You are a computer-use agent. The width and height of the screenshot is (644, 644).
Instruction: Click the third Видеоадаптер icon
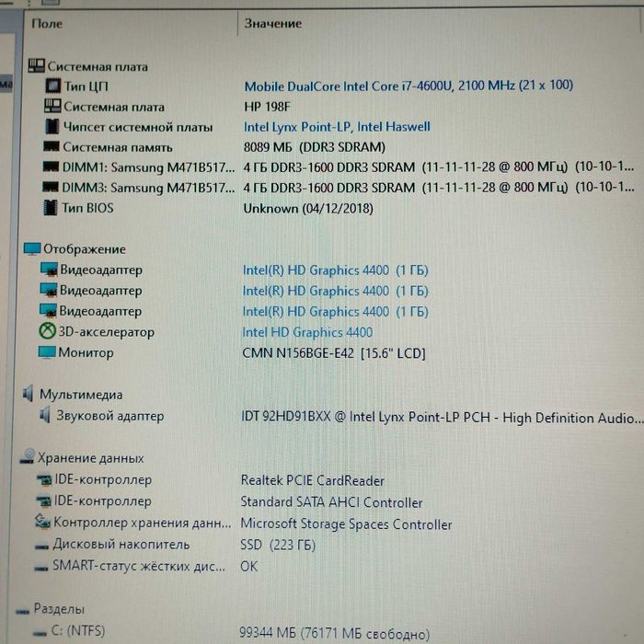(48, 311)
